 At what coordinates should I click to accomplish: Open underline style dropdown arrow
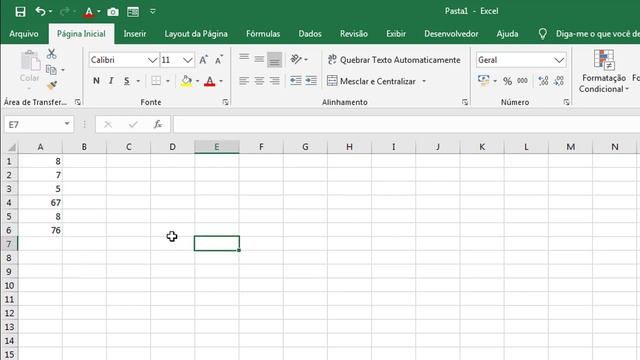(x=138, y=81)
